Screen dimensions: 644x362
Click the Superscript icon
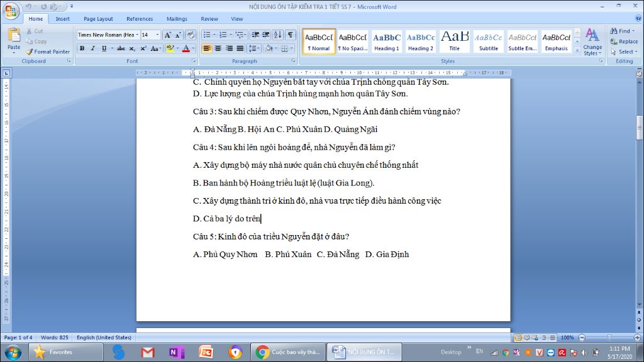click(143, 48)
